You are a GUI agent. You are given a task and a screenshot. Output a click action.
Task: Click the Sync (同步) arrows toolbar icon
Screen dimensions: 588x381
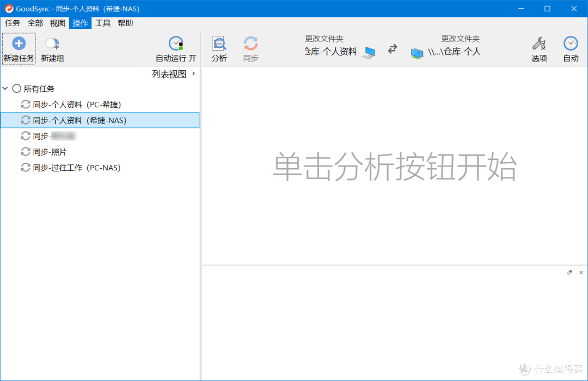tap(250, 44)
